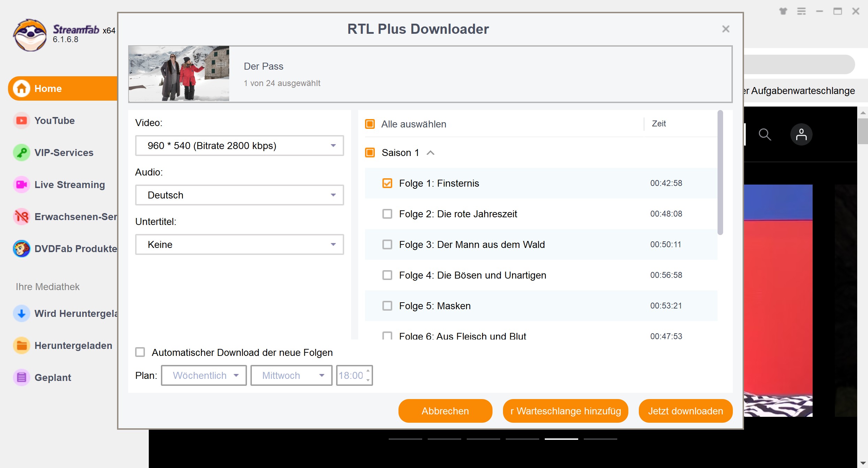Click the Live Streaming camera icon

[x=22, y=185]
